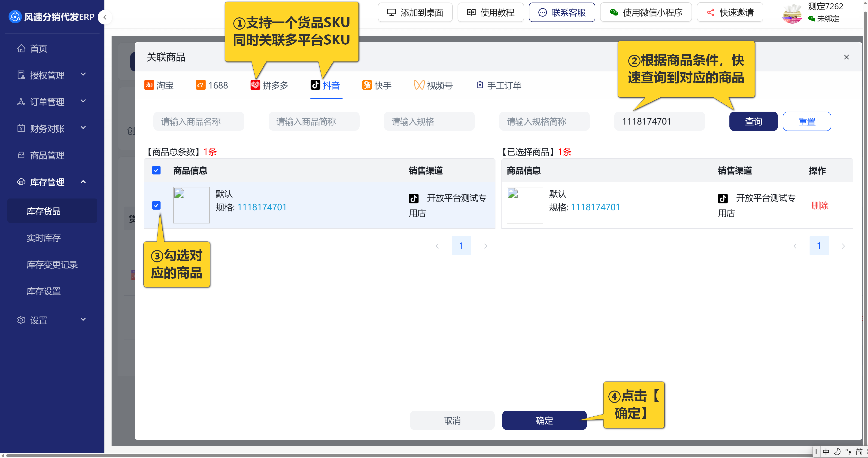
Task: Close the 关联商品 dialog with the X
Action: point(846,57)
